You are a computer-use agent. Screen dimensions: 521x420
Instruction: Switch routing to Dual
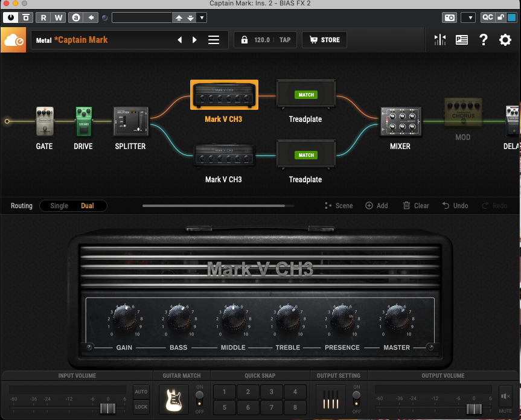[x=88, y=206]
